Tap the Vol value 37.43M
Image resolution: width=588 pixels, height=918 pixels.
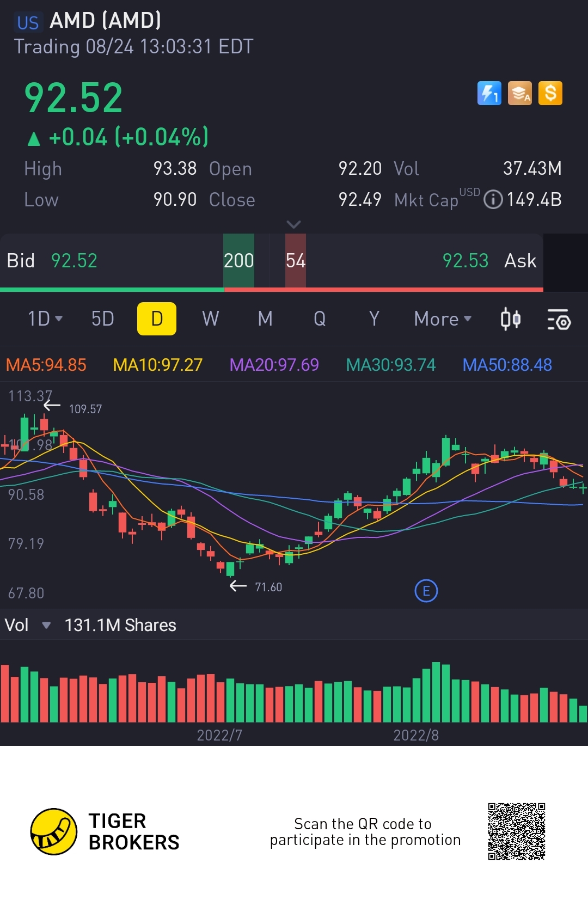[532, 169]
